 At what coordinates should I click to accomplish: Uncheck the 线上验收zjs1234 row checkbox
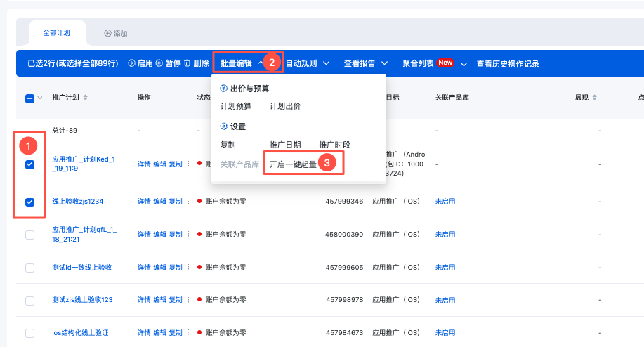coord(29,202)
